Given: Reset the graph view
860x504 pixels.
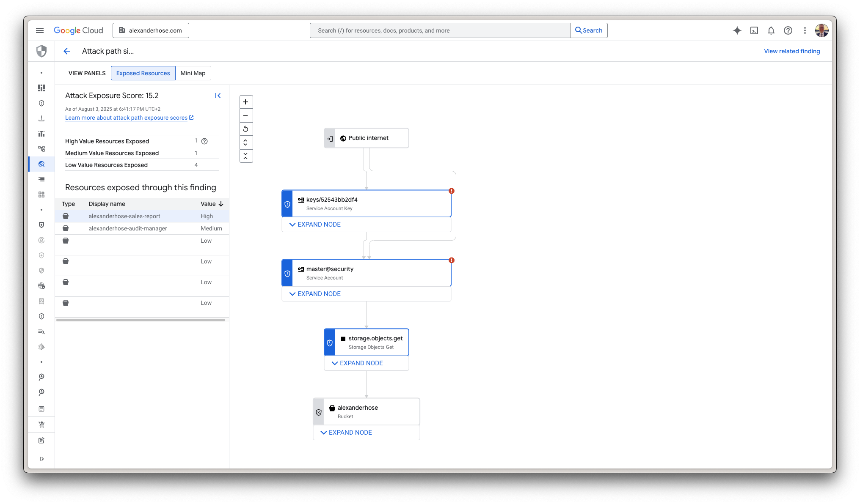Looking at the screenshot, I should (245, 129).
